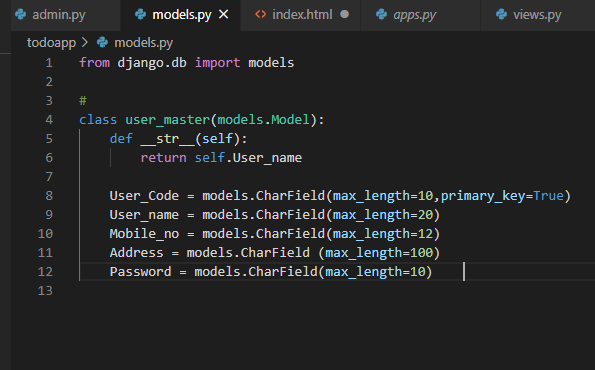Click the Address field name
The height and width of the screenshot is (370, 595).
pos(137,253)
